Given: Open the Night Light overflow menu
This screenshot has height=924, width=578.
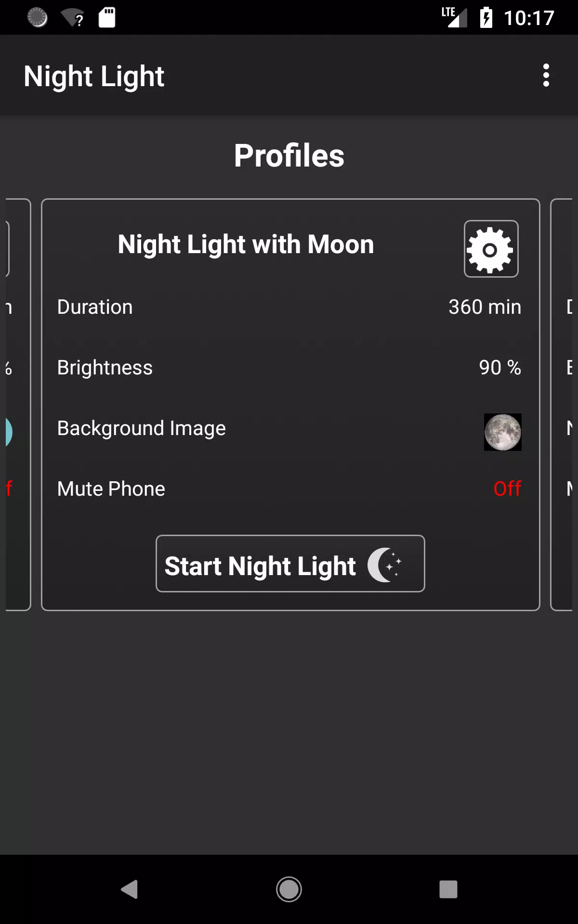Looking at the screenshot, I should [x=546, y=76].
